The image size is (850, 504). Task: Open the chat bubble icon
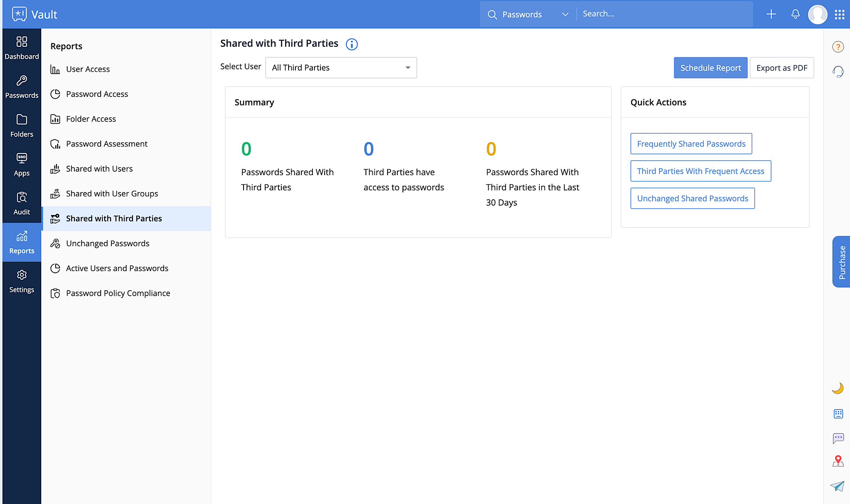click(838, 438)
